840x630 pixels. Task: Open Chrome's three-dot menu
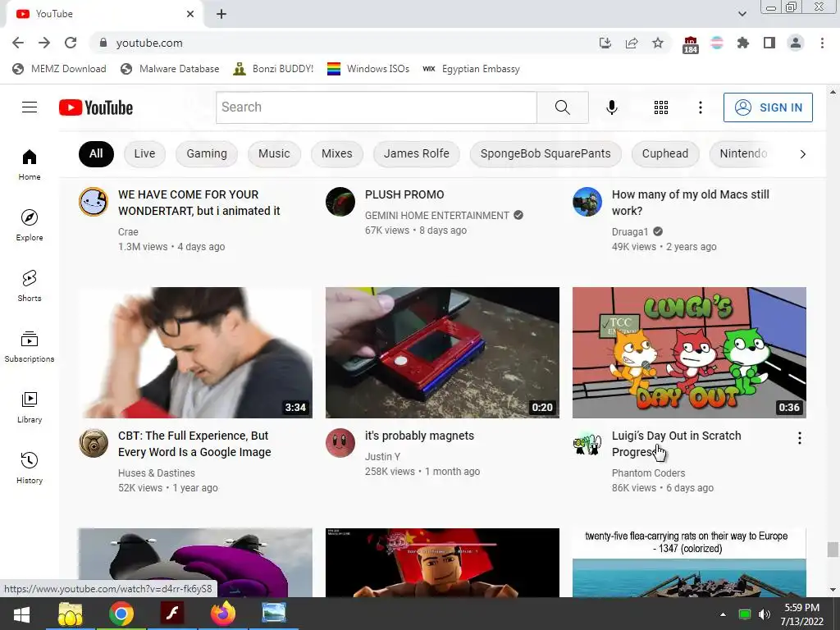coord(822,43)
